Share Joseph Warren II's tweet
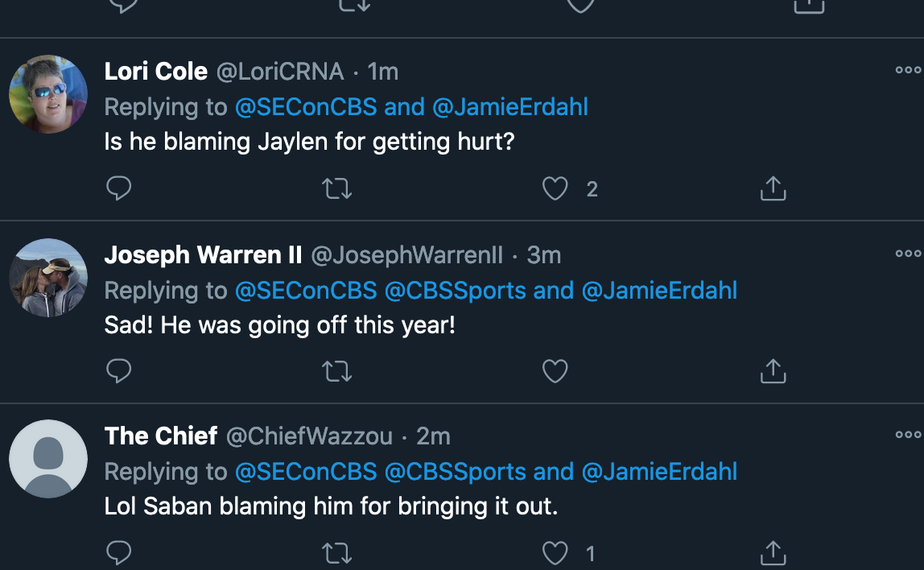This screenshot has height=570, width=924. pos(773,371)
